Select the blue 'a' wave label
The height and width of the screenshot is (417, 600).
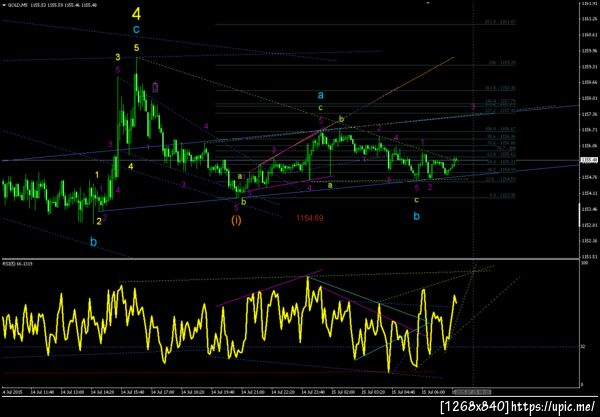[321, 94]
